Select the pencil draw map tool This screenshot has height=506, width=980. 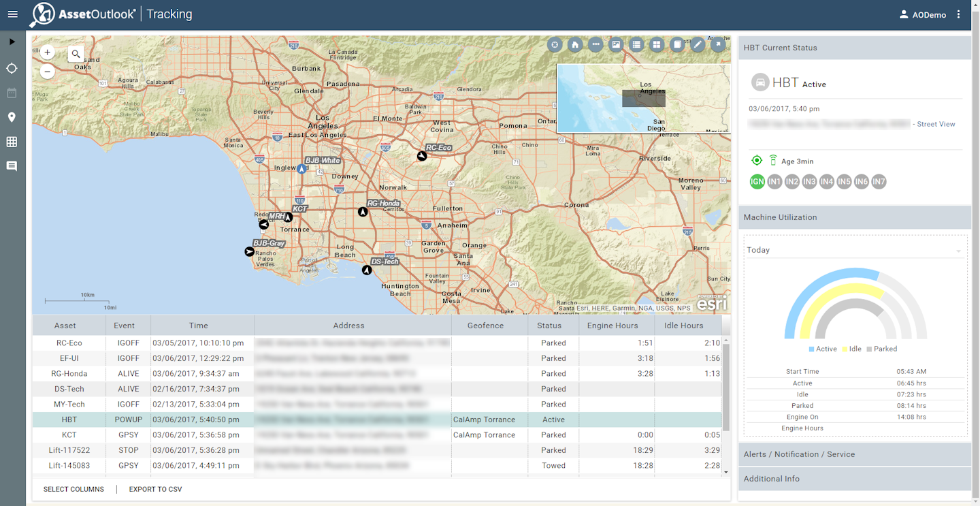point(698,45)
